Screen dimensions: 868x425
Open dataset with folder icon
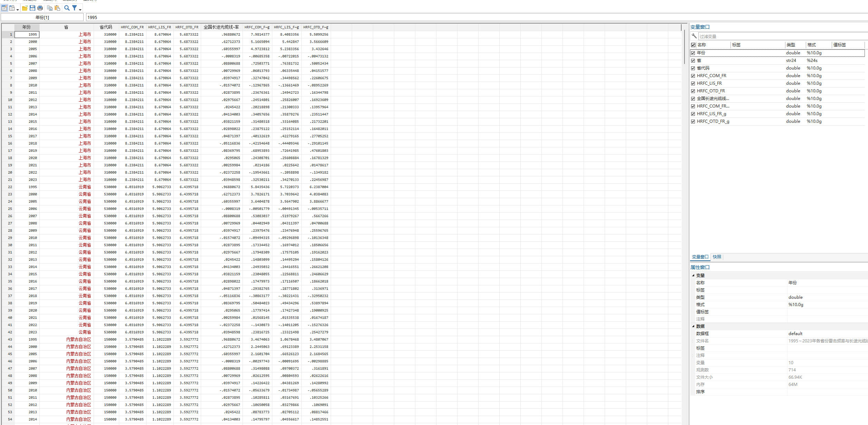click(x=25, y=8)
